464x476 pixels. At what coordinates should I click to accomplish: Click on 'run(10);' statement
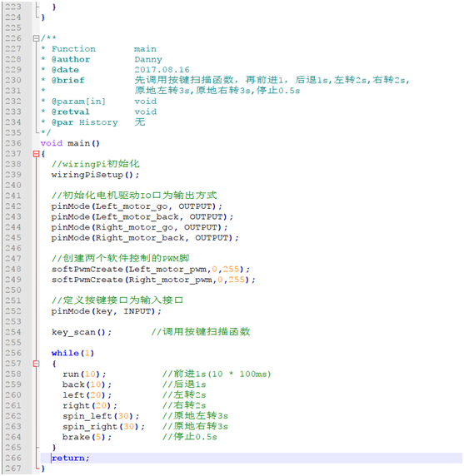point(84,374)
